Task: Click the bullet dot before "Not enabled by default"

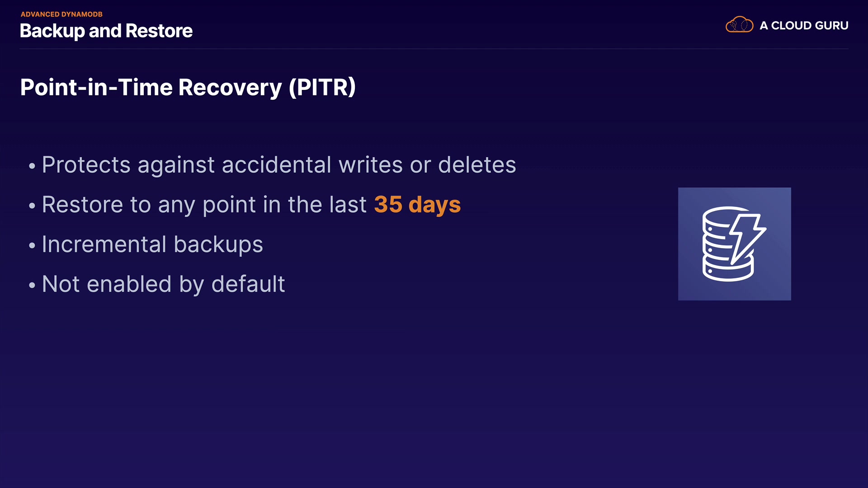Action: click(32, 286)
